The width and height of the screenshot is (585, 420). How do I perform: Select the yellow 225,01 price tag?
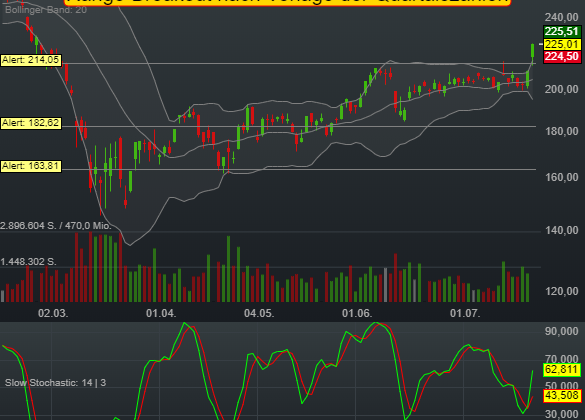(562, 44)
